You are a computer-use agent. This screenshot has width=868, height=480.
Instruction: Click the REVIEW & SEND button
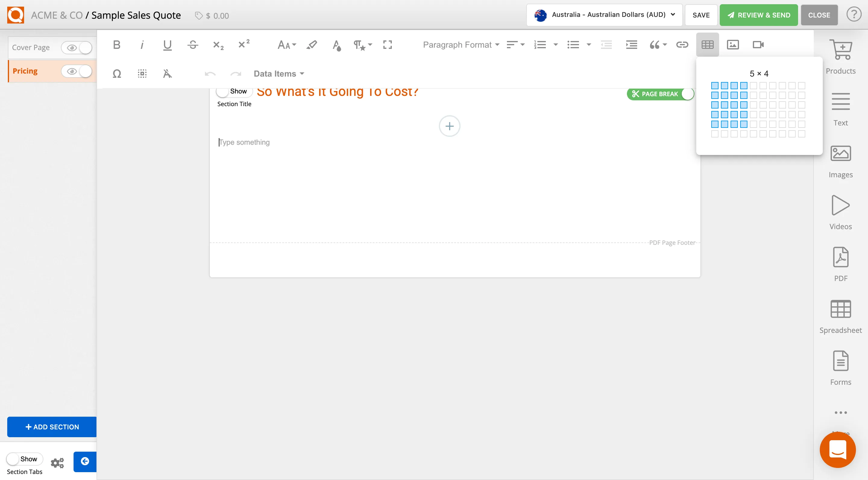(758, 15)
